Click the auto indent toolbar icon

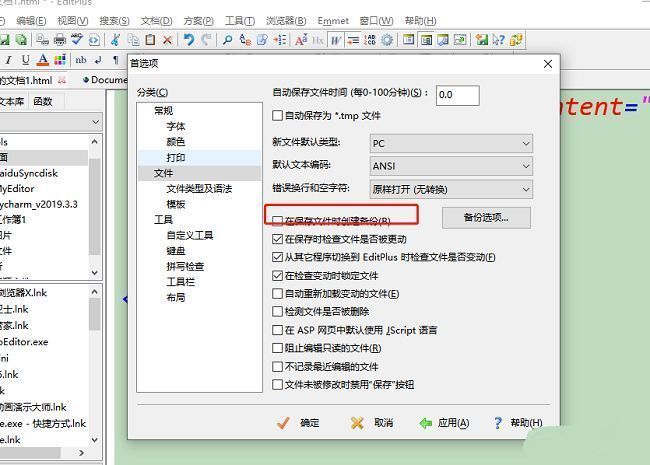[353, 40]
